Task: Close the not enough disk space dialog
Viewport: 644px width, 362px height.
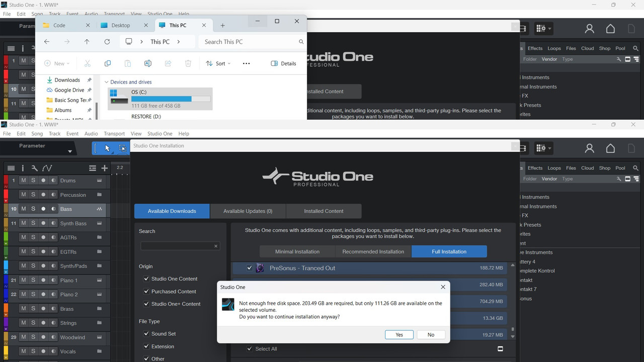Action: pyautogui.click(x=443, y=287)
